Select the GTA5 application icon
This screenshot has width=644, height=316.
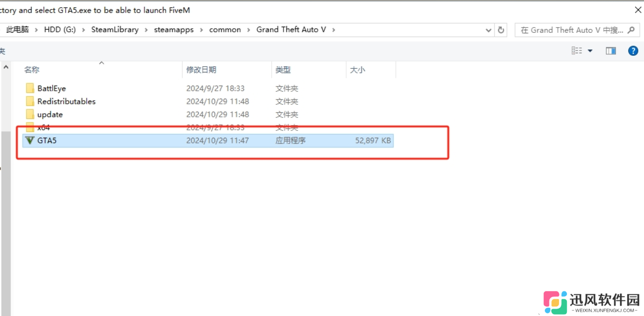point(30,140)
